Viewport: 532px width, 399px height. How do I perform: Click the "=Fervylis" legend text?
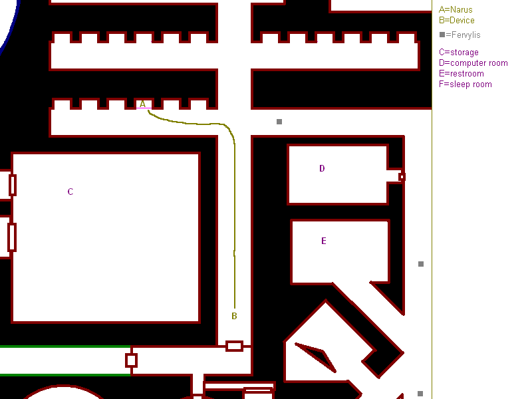463,35
